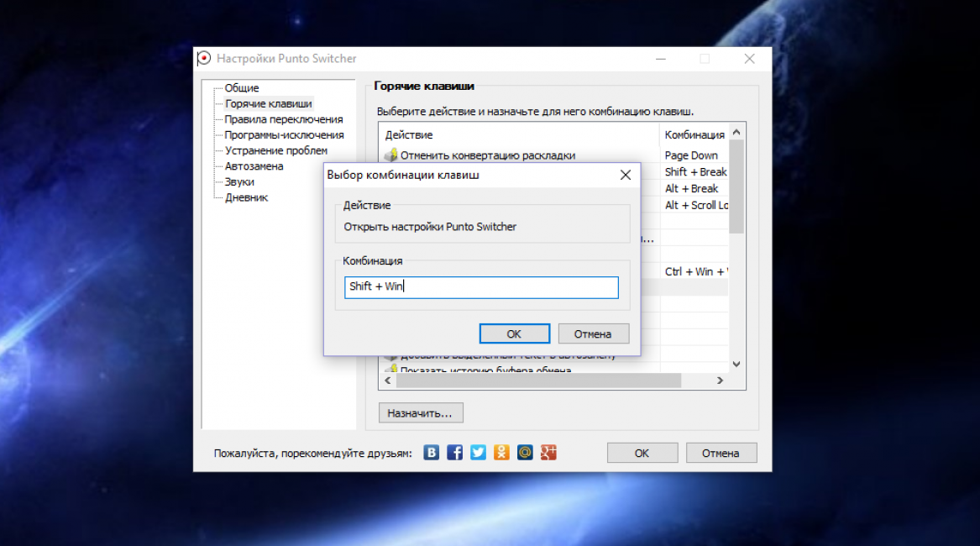Screen dimensions: 980x546
Task: Click the Alt + Scroll Lock combination cell
Action: click(x=696, y=205)
